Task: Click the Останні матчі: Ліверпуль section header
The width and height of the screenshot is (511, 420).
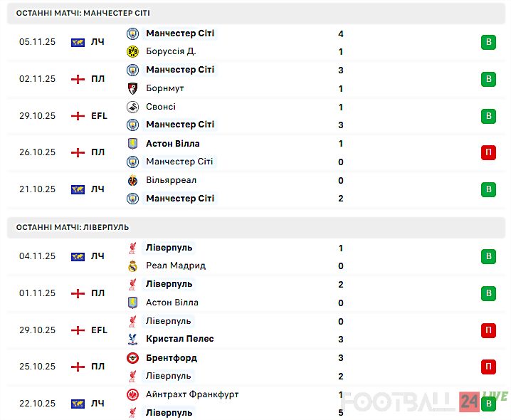Action: pyautogui.click(x=73, y=227)
